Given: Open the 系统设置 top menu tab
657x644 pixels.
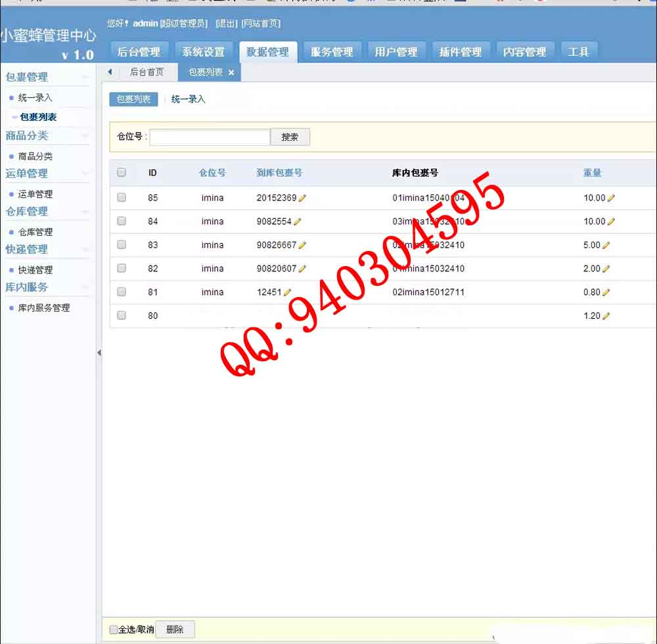Looking at the screenshot, I should [x=203, y=52].
